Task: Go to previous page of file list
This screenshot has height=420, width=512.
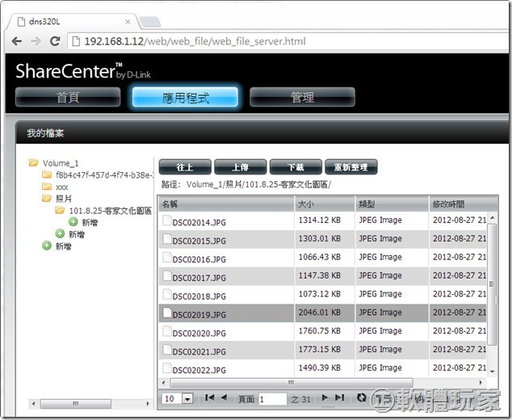Action: [x=224, y=397]
